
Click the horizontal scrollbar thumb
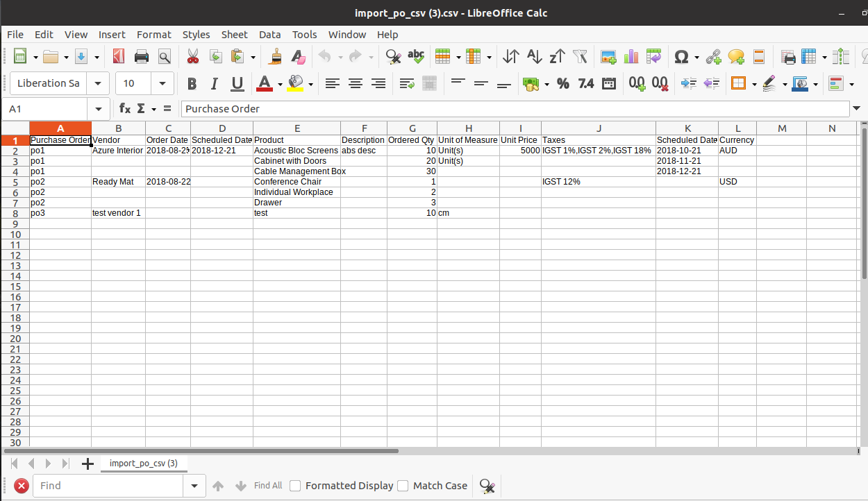click(x=201, y=451)
